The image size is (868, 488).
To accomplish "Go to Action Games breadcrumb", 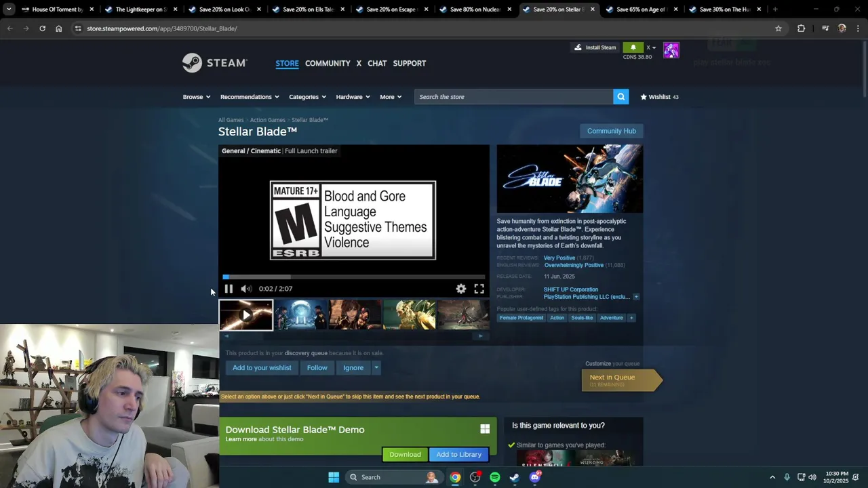I will tap(267, 120).
